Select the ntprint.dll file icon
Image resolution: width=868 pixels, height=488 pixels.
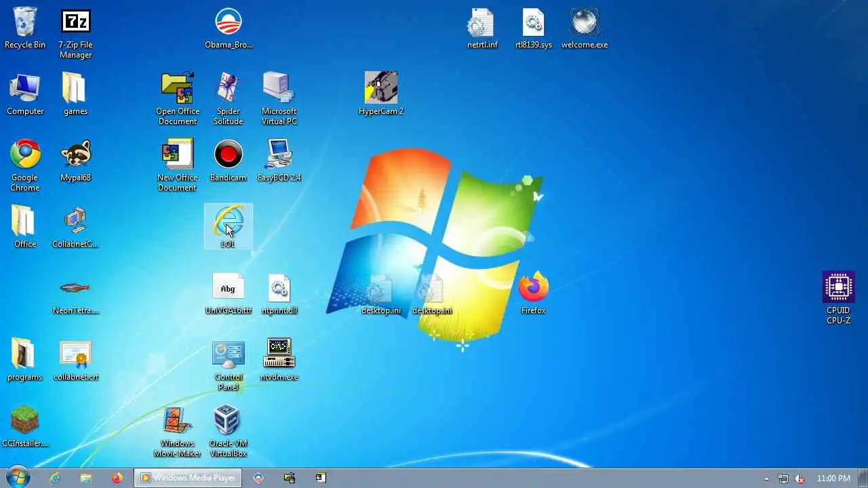coord(279,293)
